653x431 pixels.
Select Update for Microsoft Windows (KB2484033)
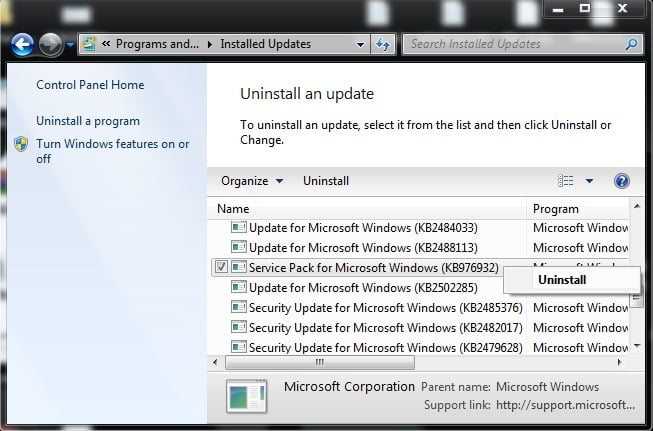[363, 228]
